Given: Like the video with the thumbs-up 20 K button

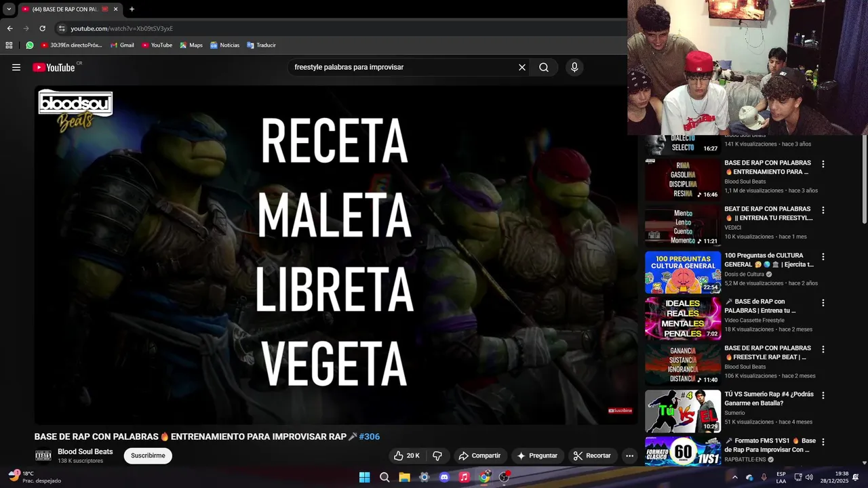Looking at the screenshot, I should (x=407, y=455).
